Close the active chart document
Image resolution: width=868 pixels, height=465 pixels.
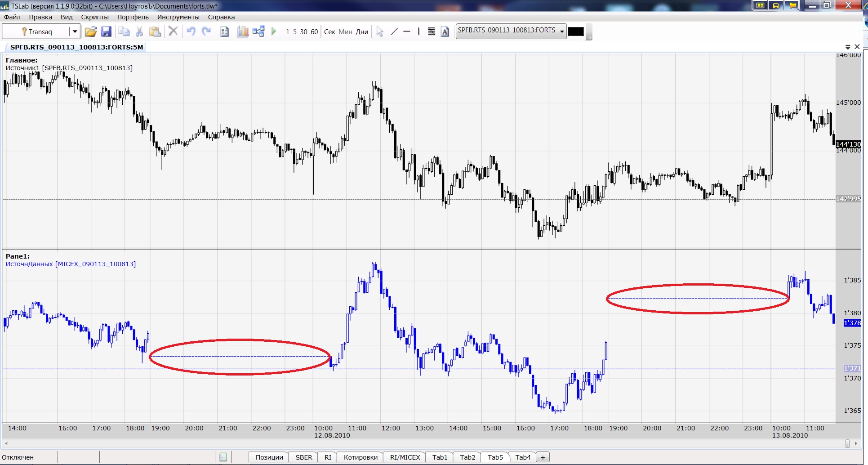(857, 47)
